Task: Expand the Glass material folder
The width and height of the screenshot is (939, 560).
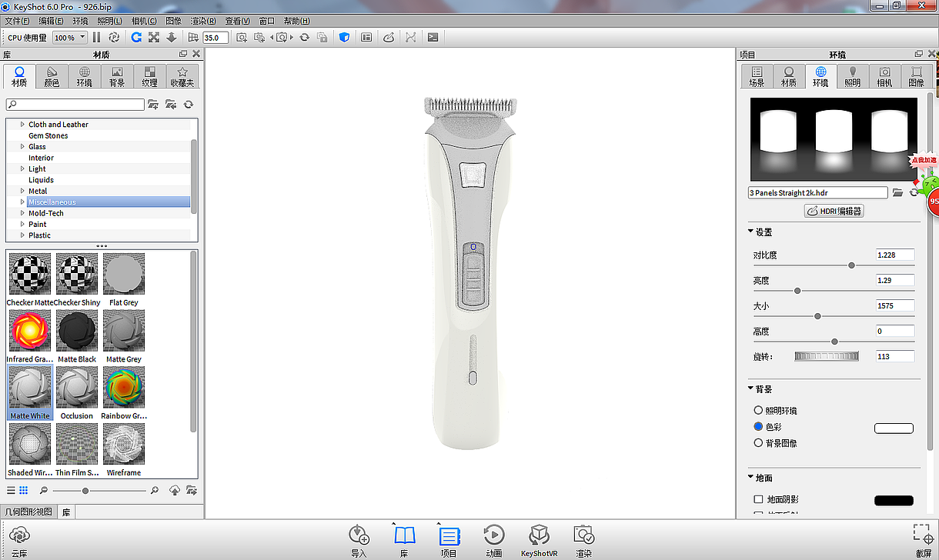Action: 22,147
